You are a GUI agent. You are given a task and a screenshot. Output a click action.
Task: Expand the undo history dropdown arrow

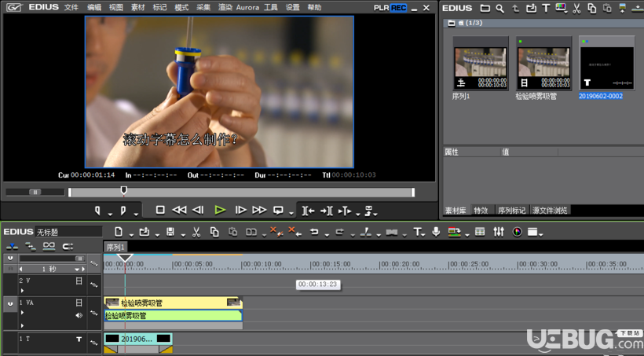tap(327, 235)
